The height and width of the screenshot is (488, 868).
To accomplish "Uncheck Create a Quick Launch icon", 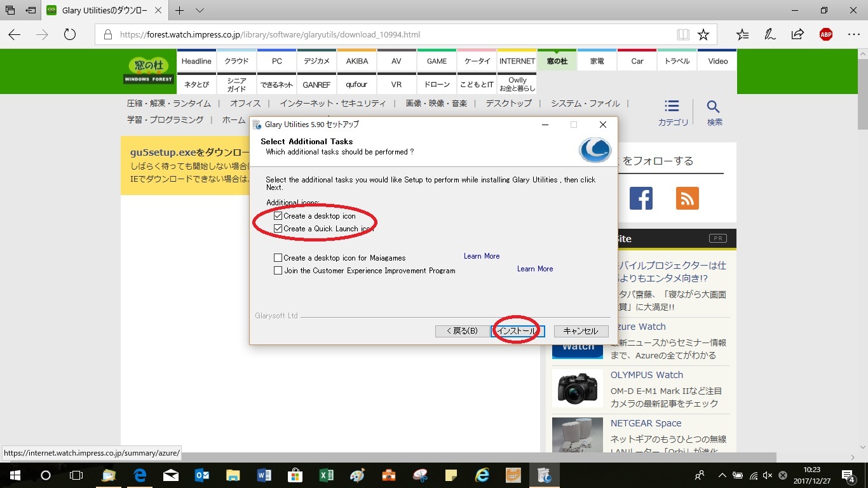I will (278, 229).
